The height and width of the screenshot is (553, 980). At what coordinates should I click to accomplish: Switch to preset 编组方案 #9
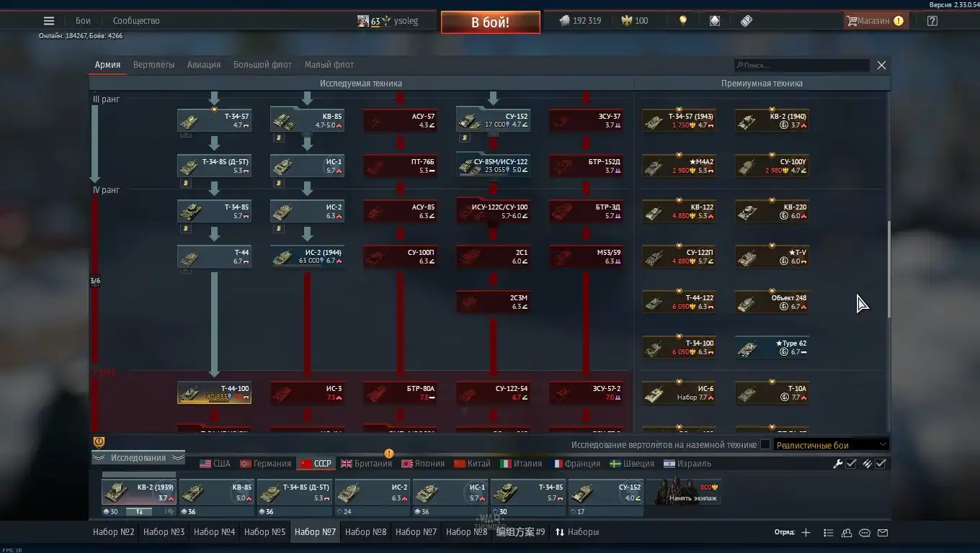pyautogui.click(x=522, y=532)
